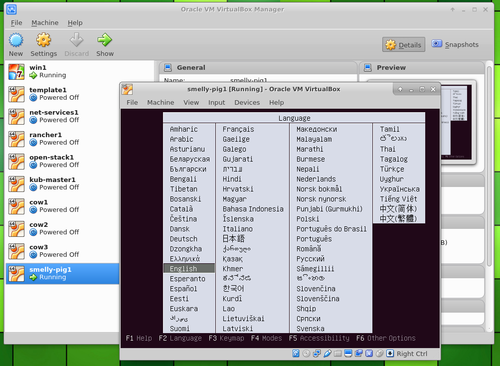Image resolution: width=500 pixels, height=366 pixels.
Task: Click the hard disk activity icon
Action: coord(296,353)
